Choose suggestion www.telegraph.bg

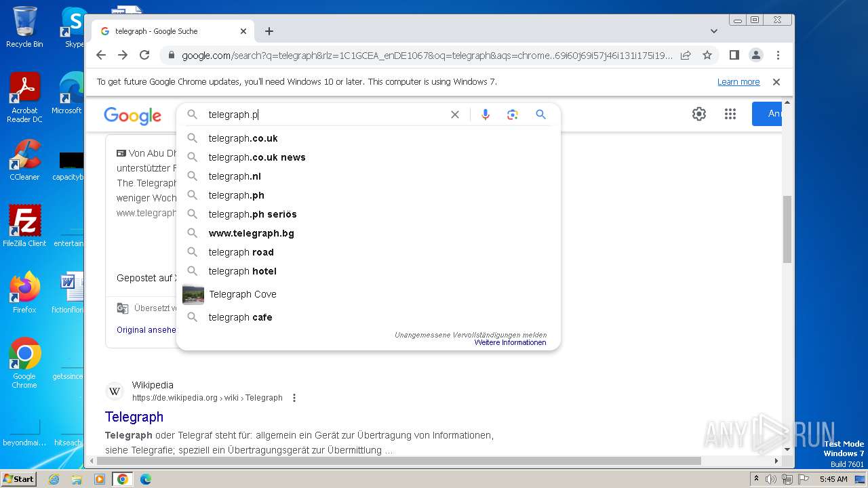[x=368, y=233]
